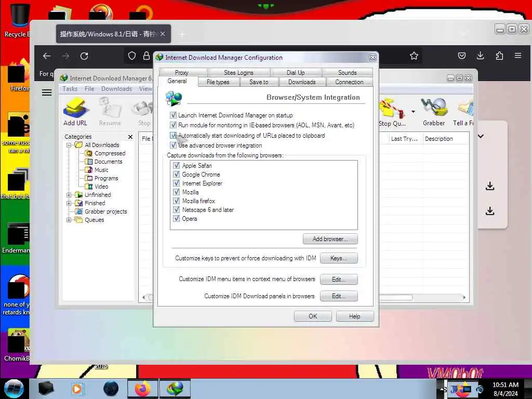Select the Compressed category
532x399 pixels.
coord(110,153)
